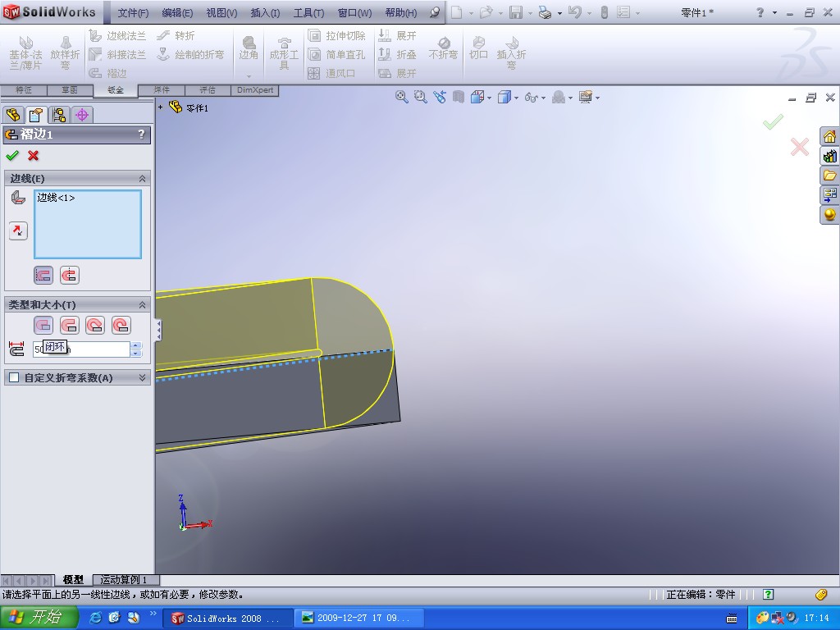
Task: Switch to the 焊件 command tab
Action: [x=162, y=90]
